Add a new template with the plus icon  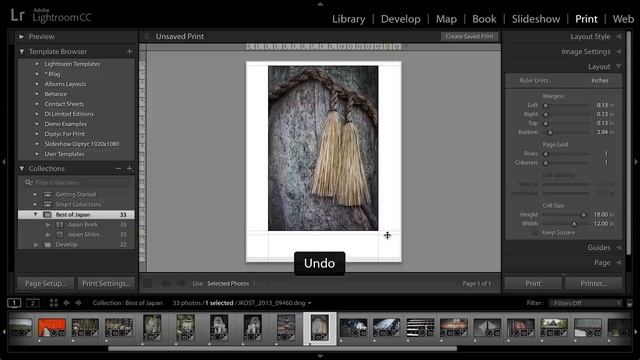(x=129, y=51)
